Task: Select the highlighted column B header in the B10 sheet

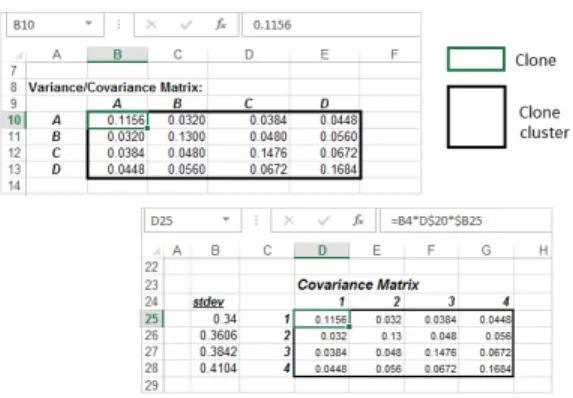Action: pos(117,55)
